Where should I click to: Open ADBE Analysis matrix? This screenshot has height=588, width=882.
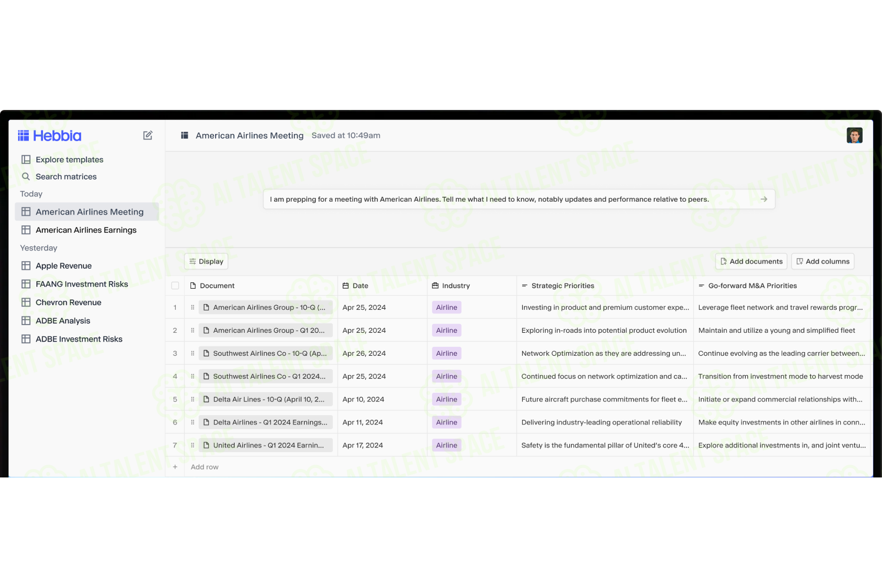[x=63, y=320]
